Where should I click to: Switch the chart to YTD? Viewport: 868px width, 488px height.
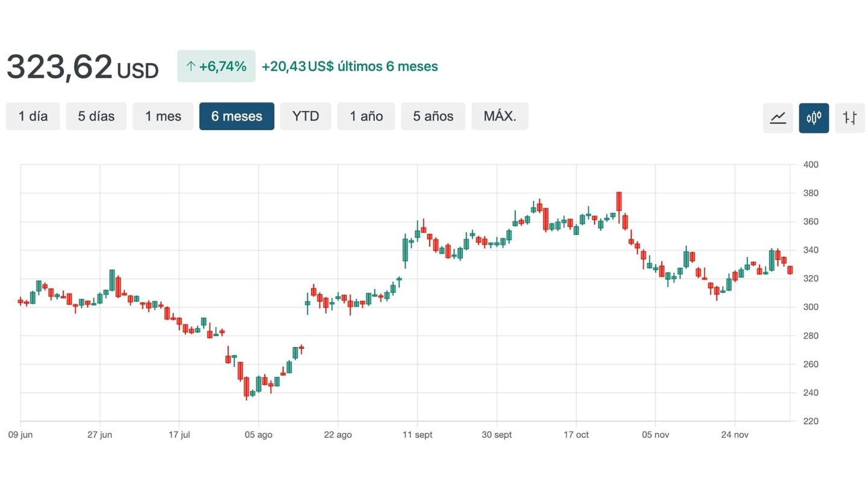point(305,116)
